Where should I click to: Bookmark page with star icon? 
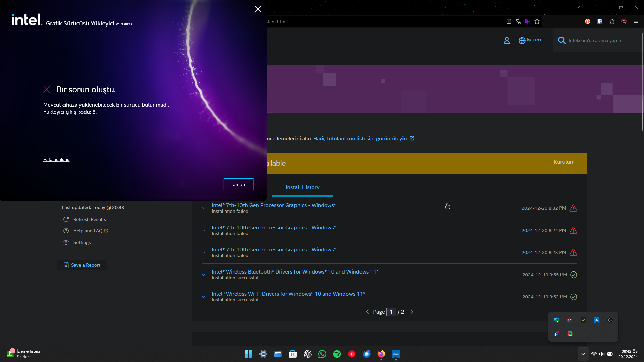(537, 22)
